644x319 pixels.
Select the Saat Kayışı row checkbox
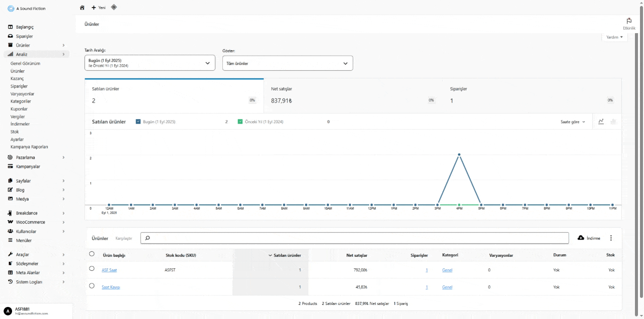[92, 286]
